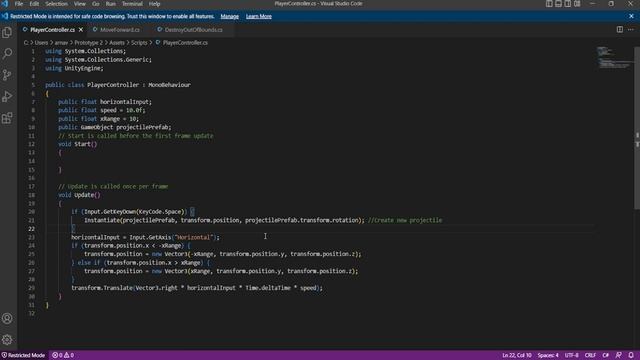This screenshot has height=360, width=640.
Task: Select the PlayerController.cs tab
Action: coord(52,30)
